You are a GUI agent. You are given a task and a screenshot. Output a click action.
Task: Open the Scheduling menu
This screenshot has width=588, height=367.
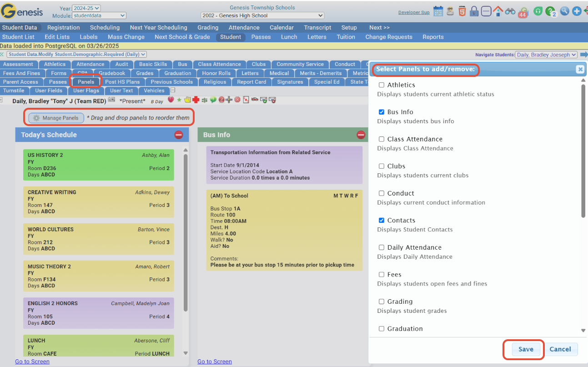[x=105, y=27]
